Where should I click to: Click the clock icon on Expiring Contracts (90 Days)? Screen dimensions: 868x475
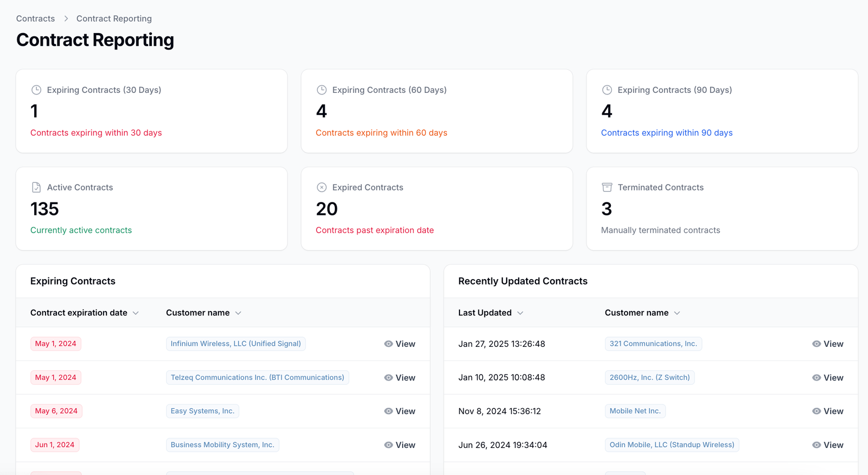pyautogui.click(x=607, y=90)
